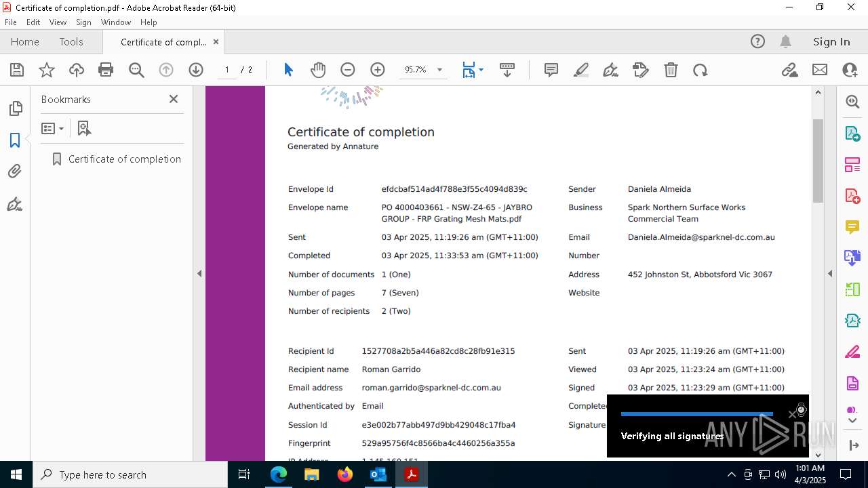Go to next page arrow
The height and width of the screenshot is (488, 868).
tap(196, 70)
